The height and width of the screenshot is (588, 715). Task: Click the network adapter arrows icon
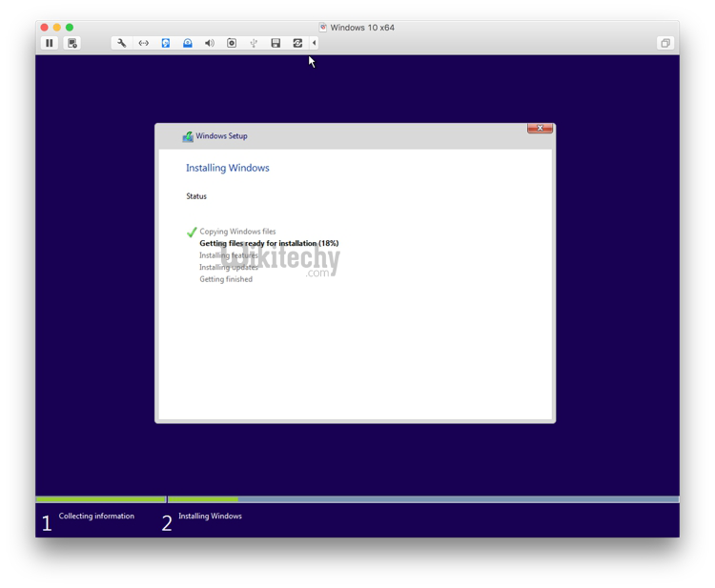[143, 43]
